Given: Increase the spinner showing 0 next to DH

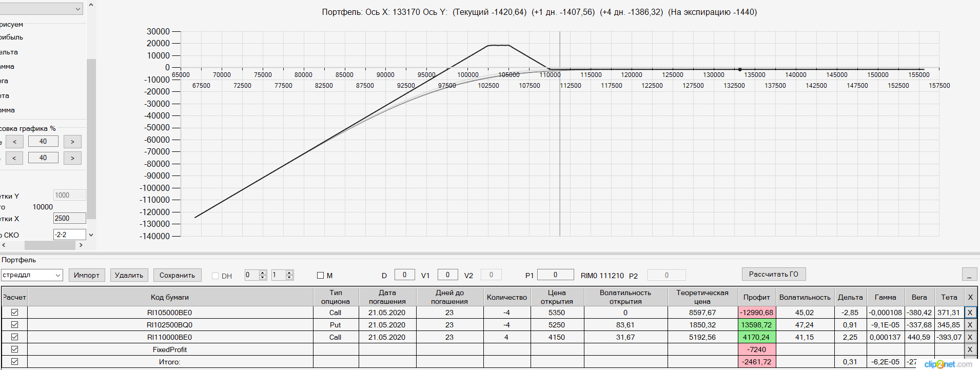Looking at the screenshot, I should pyautogui.click(x=263, y=272).
